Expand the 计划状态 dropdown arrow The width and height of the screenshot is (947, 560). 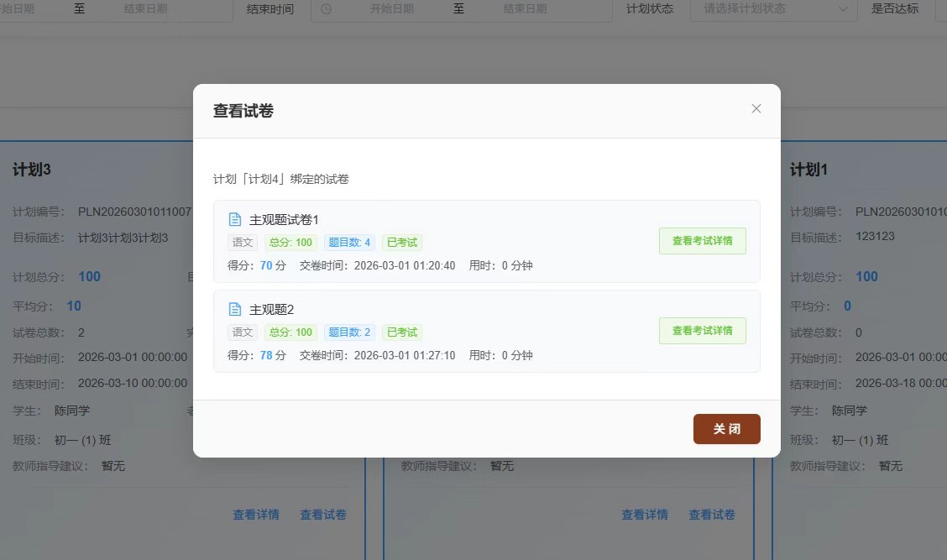click(844, 9)
